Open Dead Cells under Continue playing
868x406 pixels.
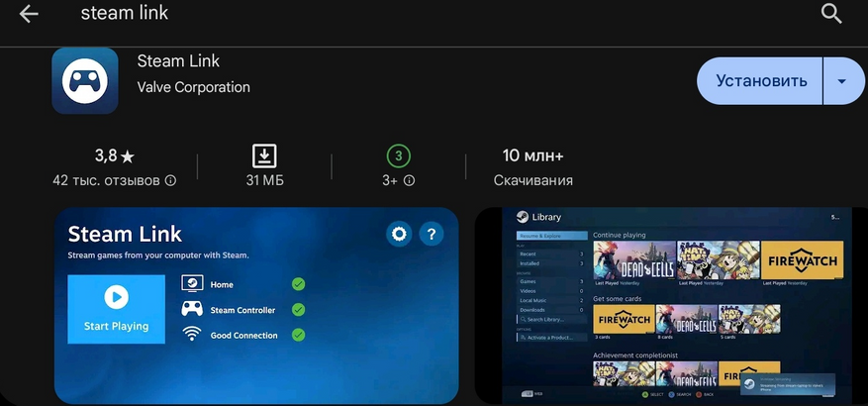[x=634, y=259]
